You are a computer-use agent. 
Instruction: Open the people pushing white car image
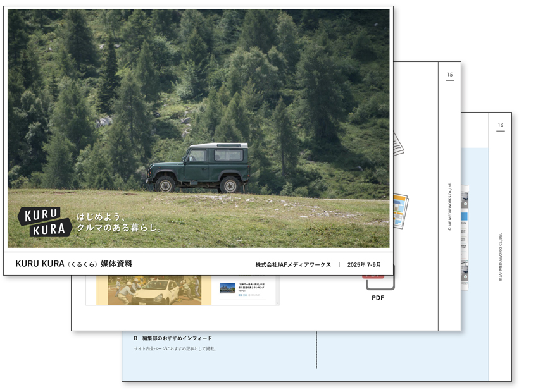point(154,290)
